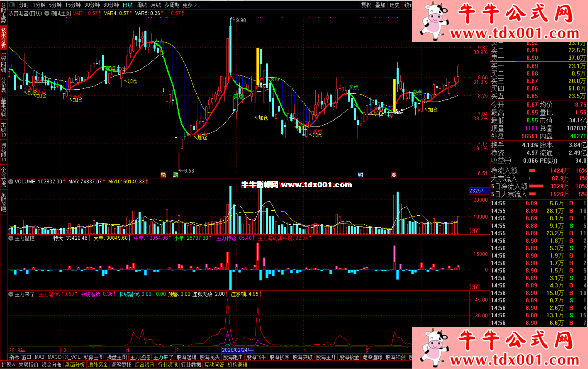
Task: Click the 榜 marker icon on chart
Action: (163, 175)
